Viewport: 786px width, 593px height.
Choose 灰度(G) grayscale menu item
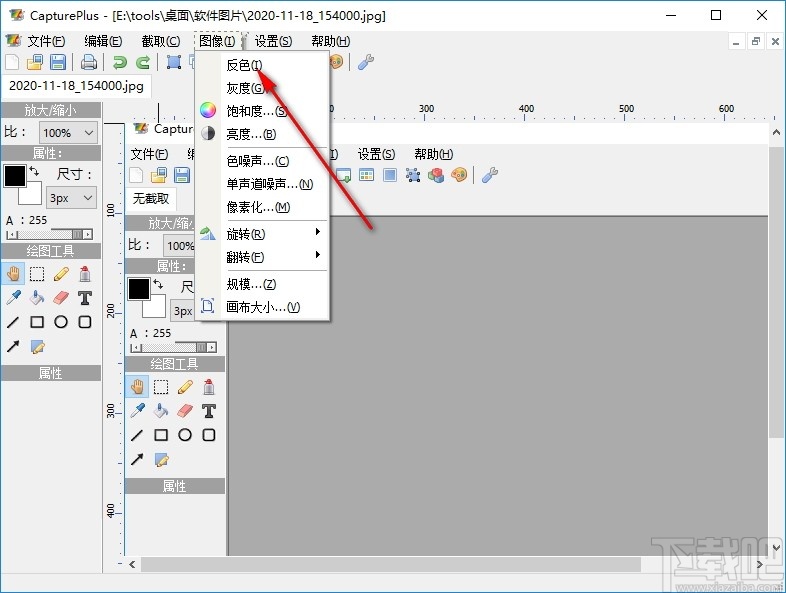click(x=262, y=88)
